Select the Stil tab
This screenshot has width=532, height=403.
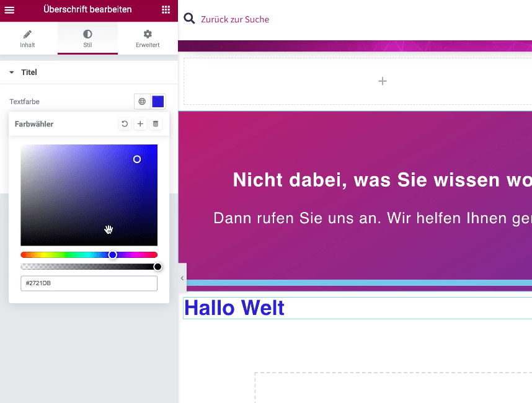click(87, 38)
